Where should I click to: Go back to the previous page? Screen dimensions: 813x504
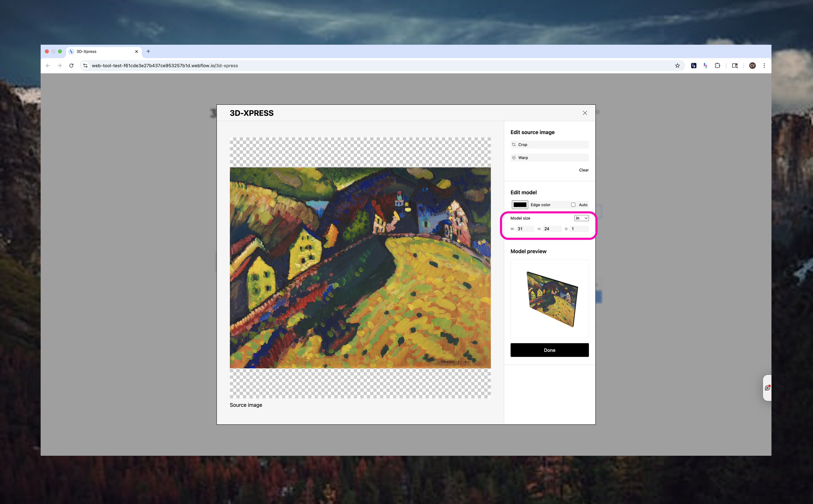tap(48, 66)
